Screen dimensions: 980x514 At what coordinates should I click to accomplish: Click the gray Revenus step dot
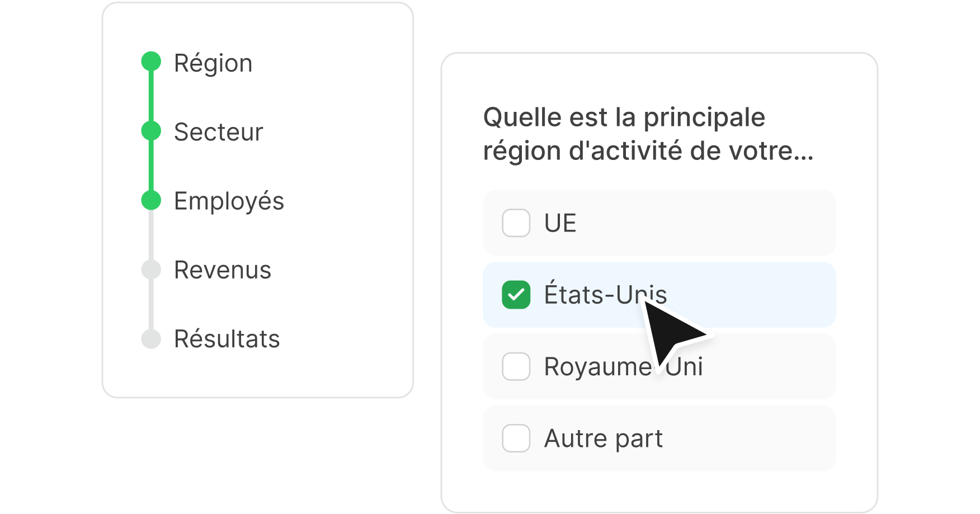tap(151, 270)
